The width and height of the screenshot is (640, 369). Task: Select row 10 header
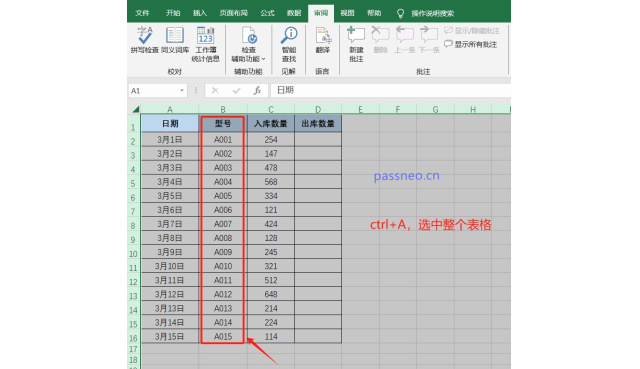tap(133, 252)
